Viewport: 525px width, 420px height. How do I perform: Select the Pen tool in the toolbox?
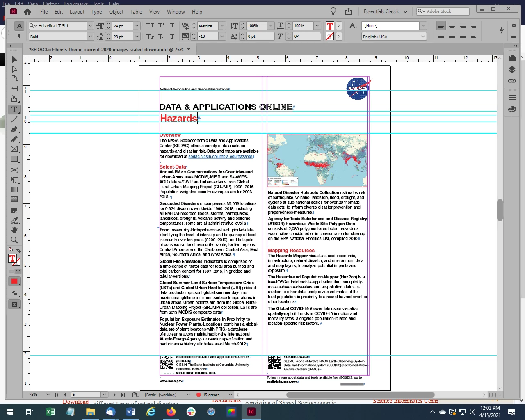(x=14, y=129)
